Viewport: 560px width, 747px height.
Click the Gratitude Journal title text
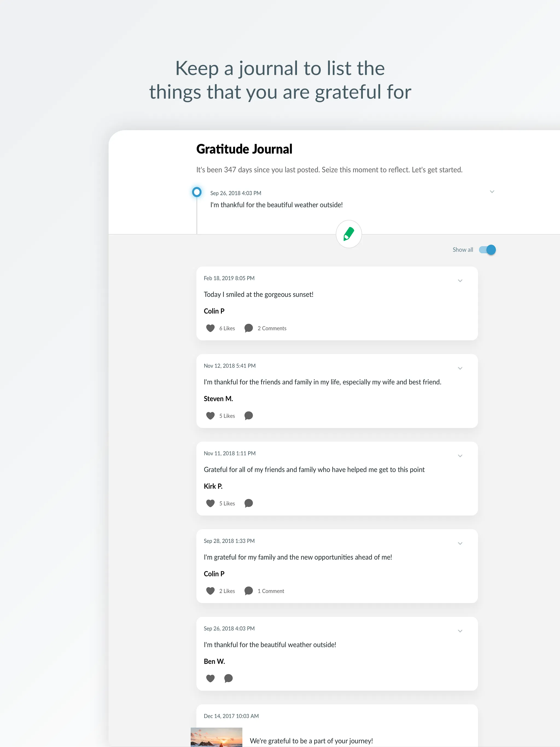point(245,149)
